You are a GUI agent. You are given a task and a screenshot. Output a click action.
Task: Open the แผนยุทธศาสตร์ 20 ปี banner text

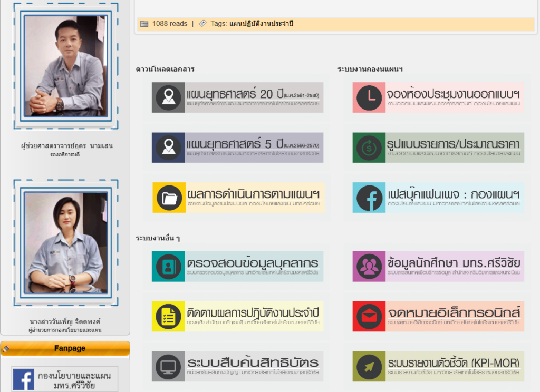pos(253,95)
